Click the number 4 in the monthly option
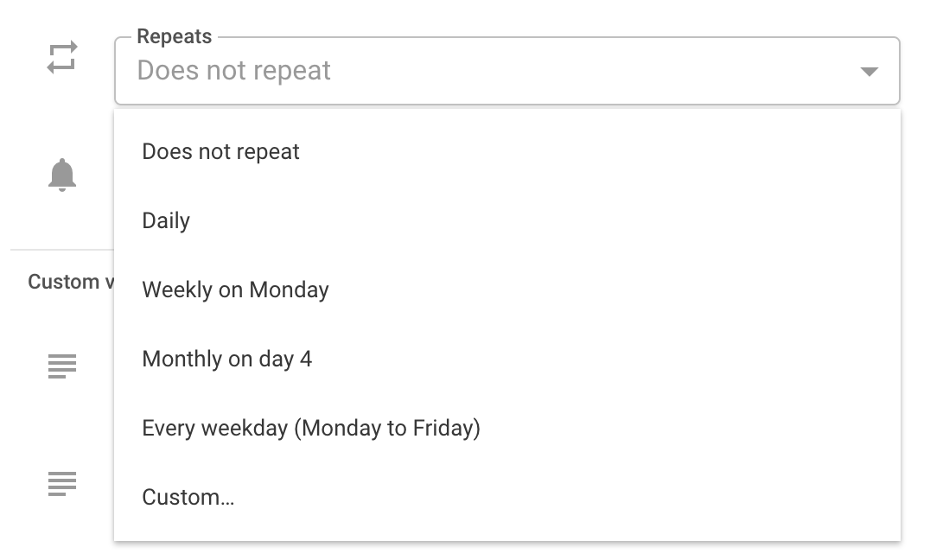930x560 pixels. point(306,360)
